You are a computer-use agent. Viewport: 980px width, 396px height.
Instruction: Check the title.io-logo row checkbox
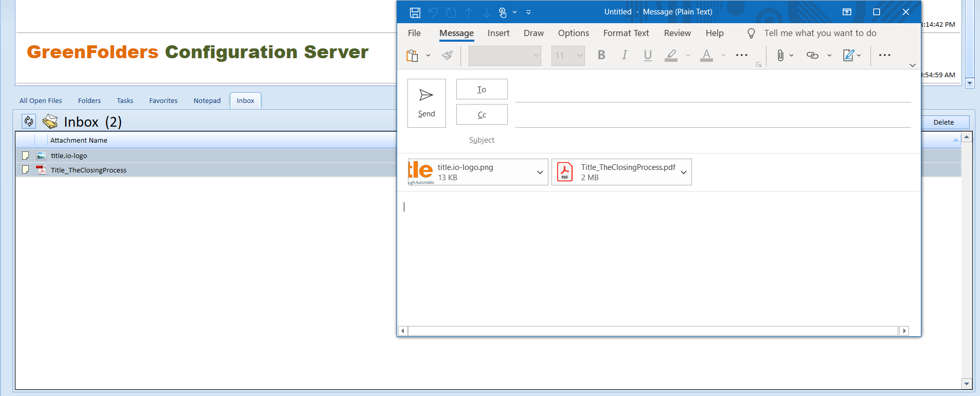click(x=25, y=156)
